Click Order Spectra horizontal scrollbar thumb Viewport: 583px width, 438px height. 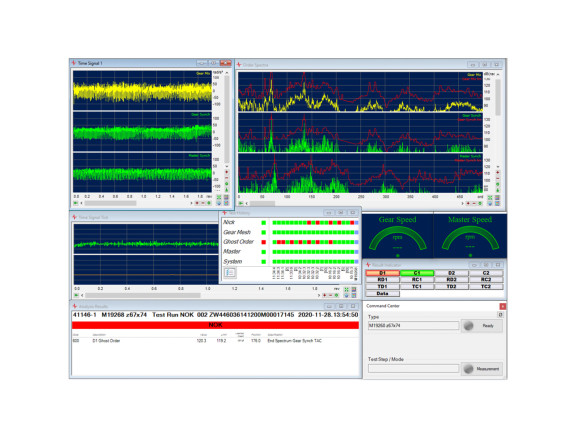262,203
